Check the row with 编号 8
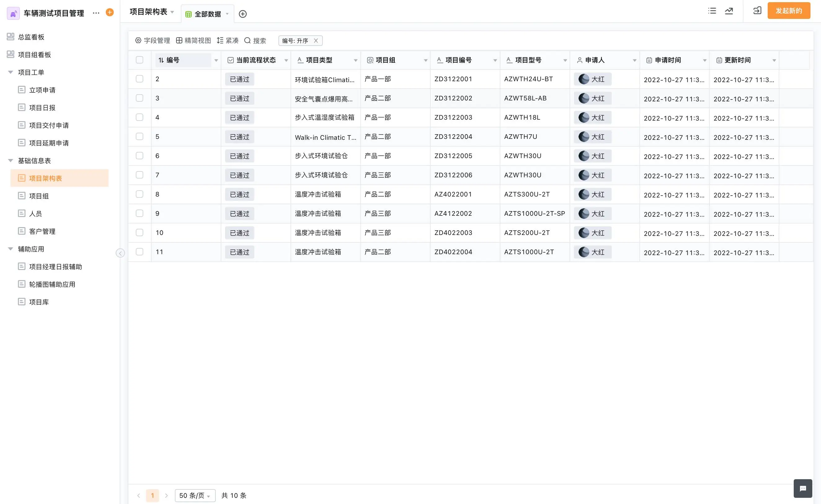Screen dimensions: 821x504 click(x=140, y=194)
